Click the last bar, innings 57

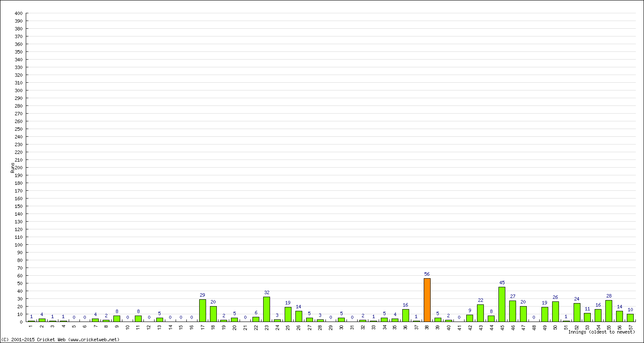(630, 318)
